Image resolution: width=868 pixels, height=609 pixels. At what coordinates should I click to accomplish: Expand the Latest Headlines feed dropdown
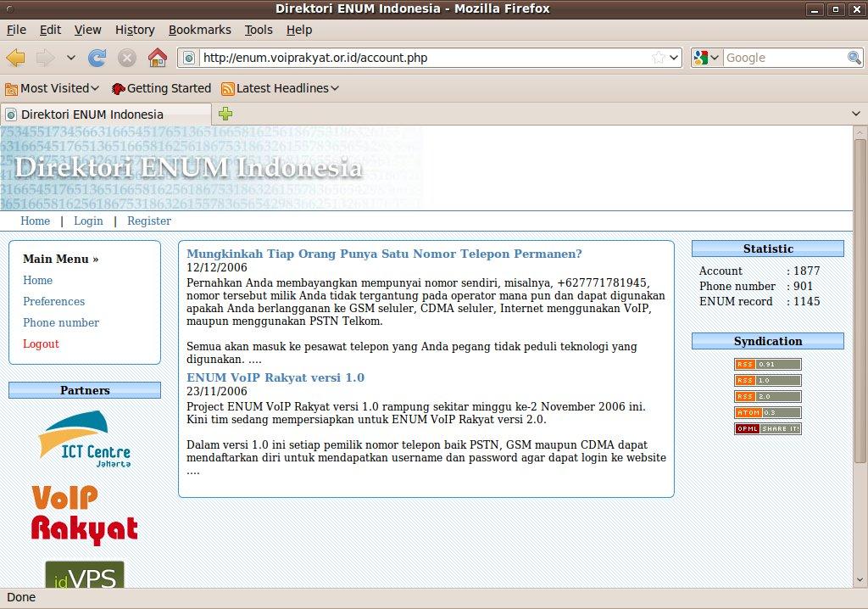[281, 88]
